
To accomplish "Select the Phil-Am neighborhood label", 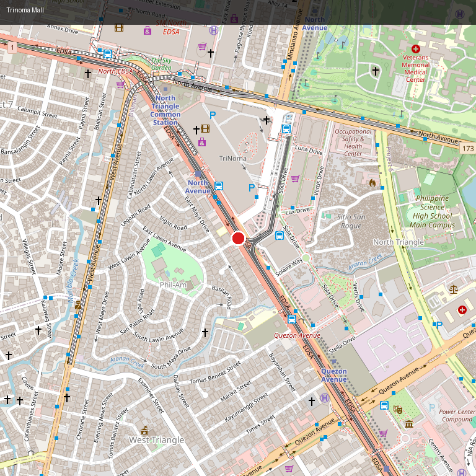I will coord(173,284).
